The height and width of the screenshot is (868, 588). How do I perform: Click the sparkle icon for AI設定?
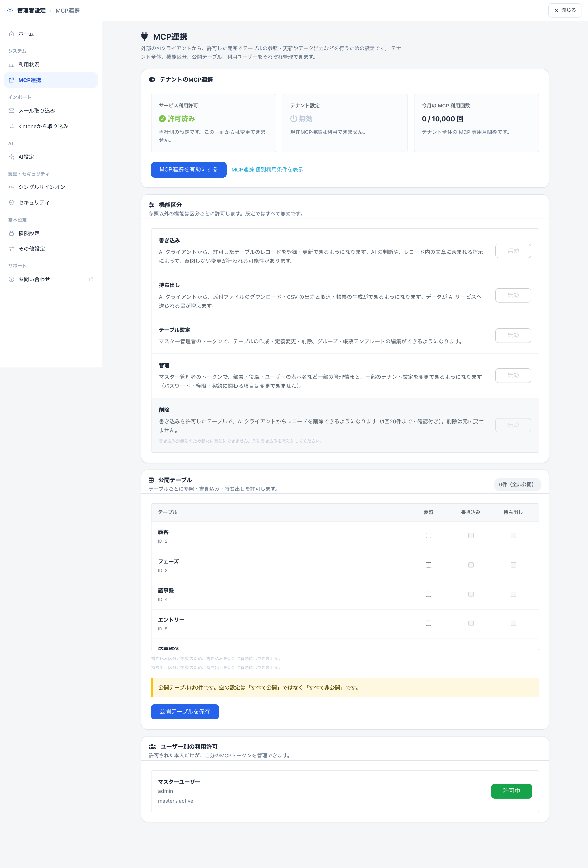(12, 157)
